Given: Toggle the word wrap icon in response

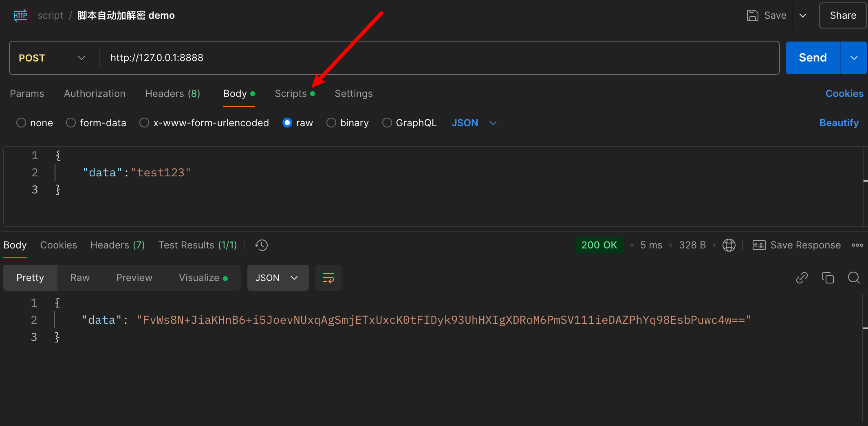Looking at the screenshot, I should coord(328,278).
